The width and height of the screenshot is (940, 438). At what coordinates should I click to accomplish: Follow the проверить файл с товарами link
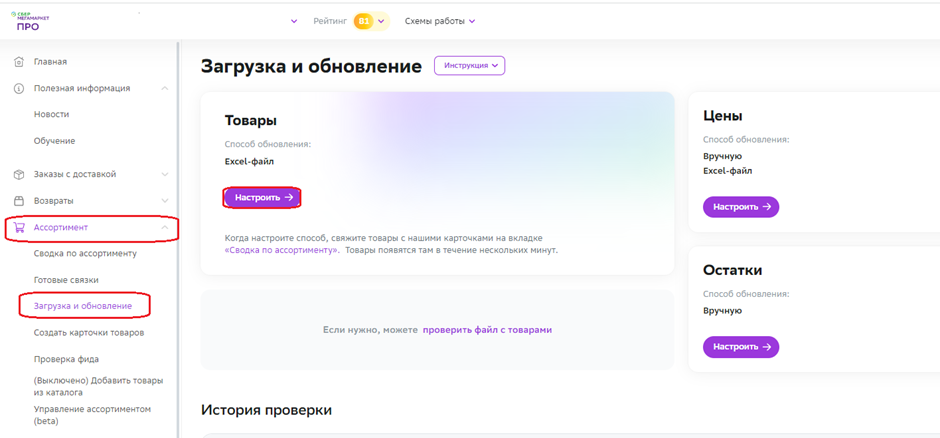coord(487,330)
